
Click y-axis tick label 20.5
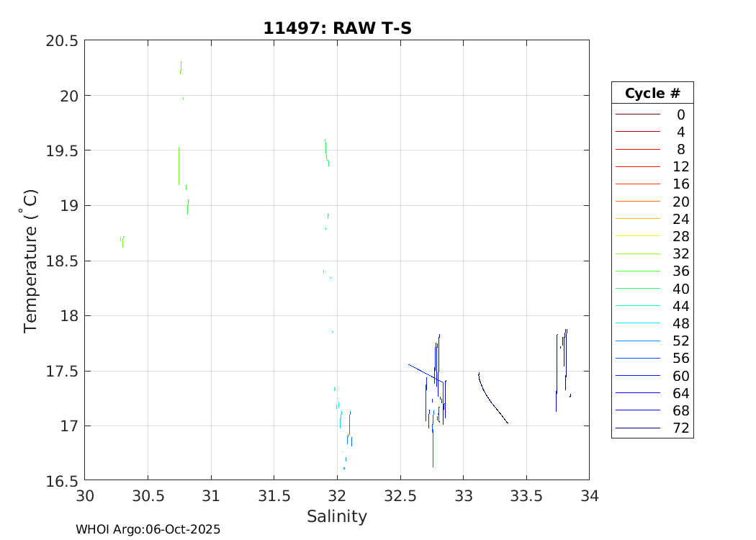click(62, 41)
